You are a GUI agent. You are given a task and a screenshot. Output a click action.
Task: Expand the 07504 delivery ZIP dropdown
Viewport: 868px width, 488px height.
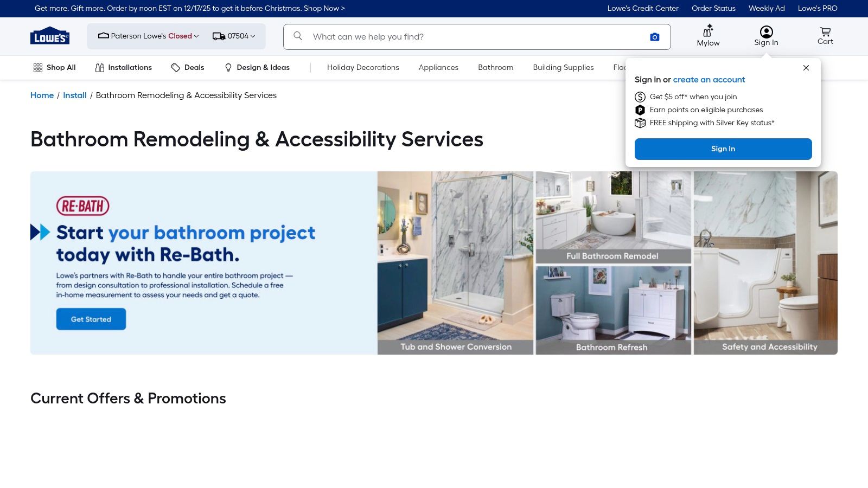pyautogui.click(x=234, y=36)
